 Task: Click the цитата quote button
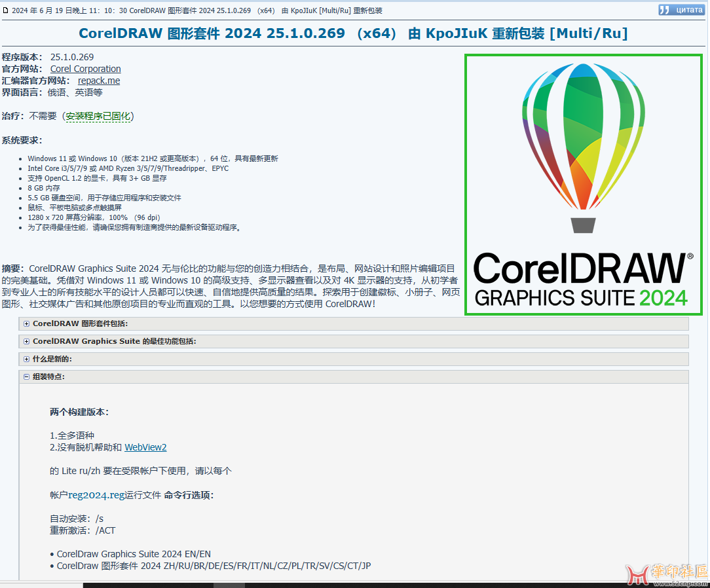click(x=682, y=10)
